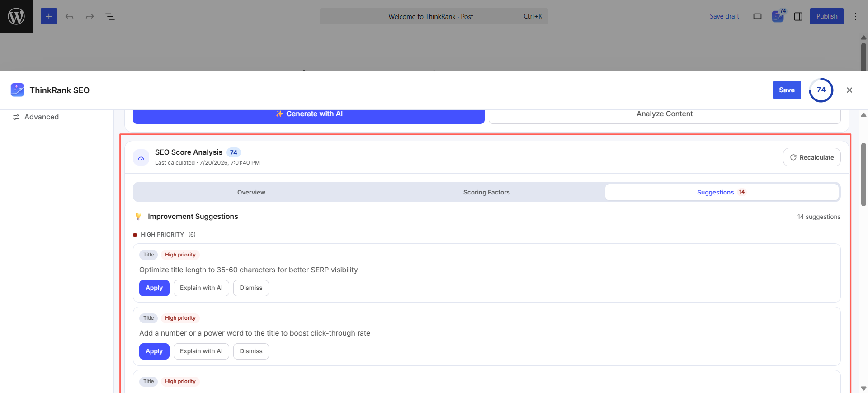868x393 pixels.
Task: Open ThinkRank toolbar icon with 74 badge
Action: (778, 16)
